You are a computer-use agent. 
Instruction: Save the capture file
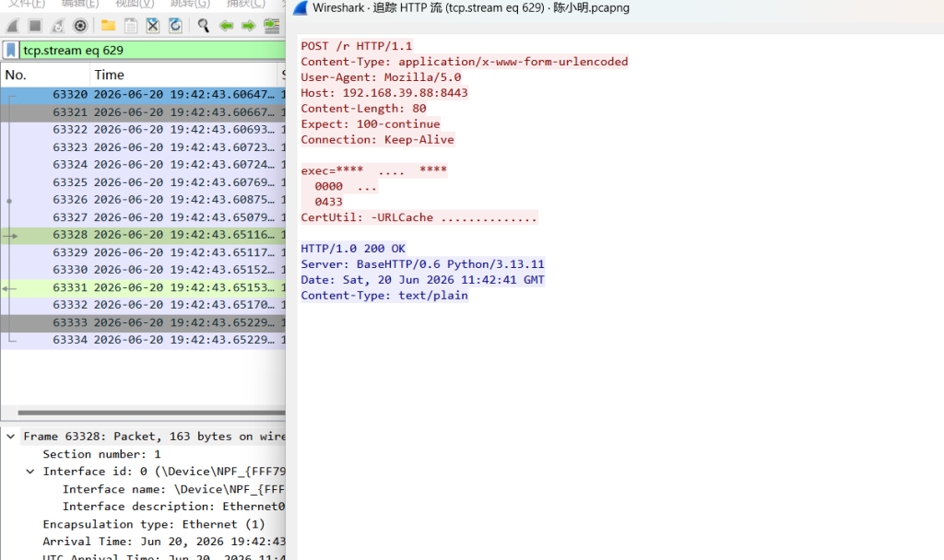[131, 25]
